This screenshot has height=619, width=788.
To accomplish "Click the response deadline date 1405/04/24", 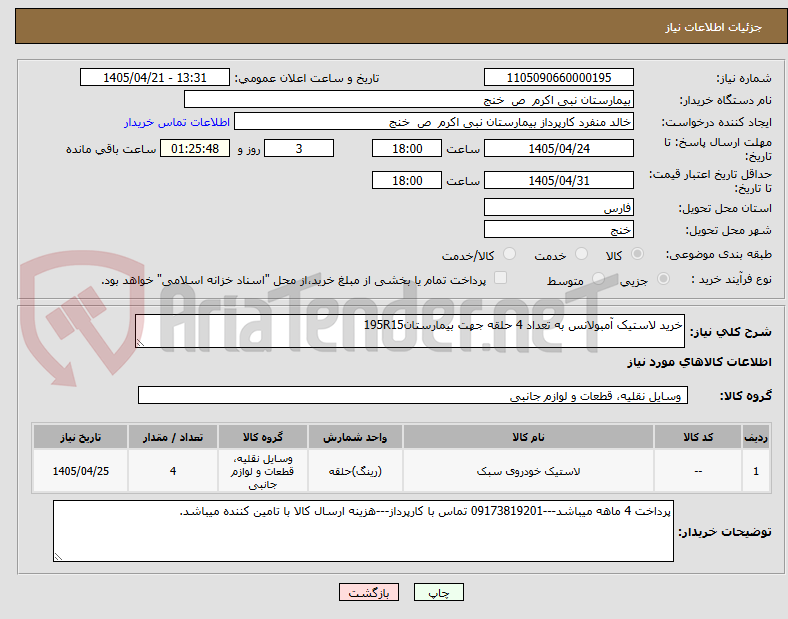I will coord(559,148).
